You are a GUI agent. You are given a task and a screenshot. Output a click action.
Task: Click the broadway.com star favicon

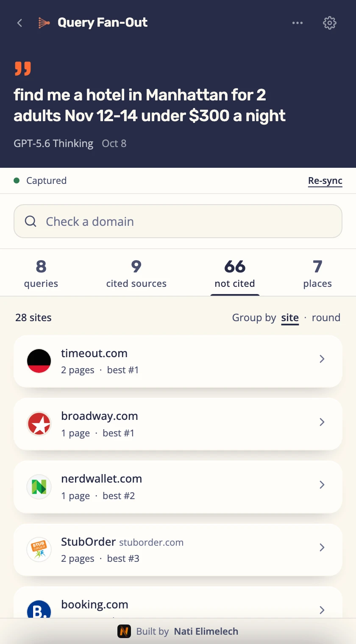(x=39, y=424)
